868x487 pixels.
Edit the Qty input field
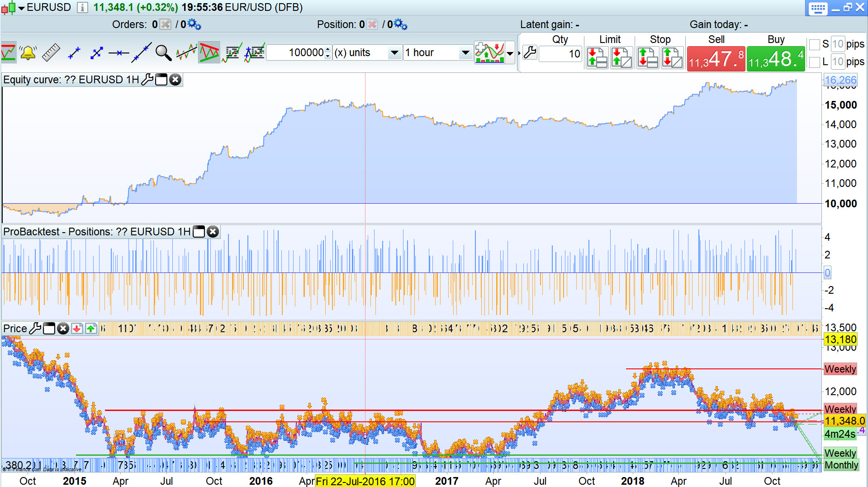(560, 54)
